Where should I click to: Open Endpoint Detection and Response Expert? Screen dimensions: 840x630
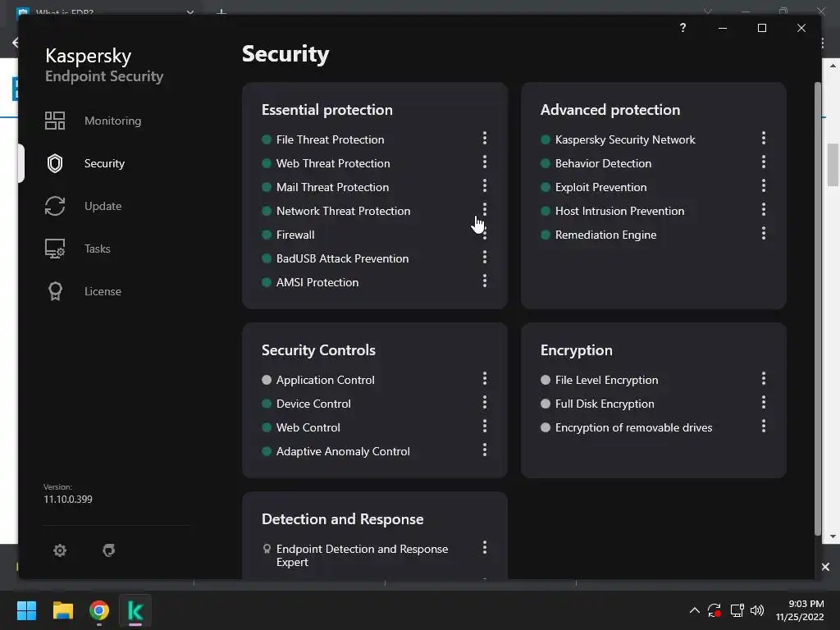coord(362,555)
